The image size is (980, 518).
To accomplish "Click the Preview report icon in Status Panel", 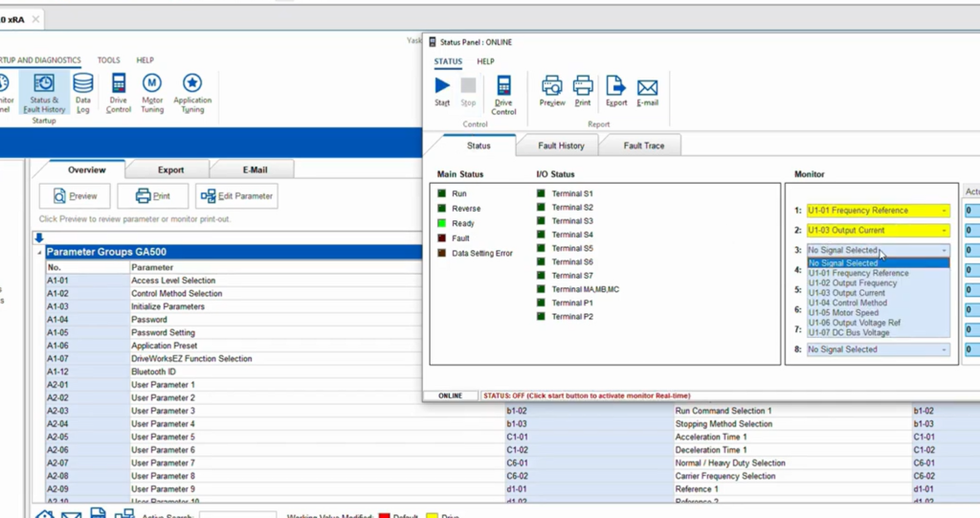I will (552, 89).
